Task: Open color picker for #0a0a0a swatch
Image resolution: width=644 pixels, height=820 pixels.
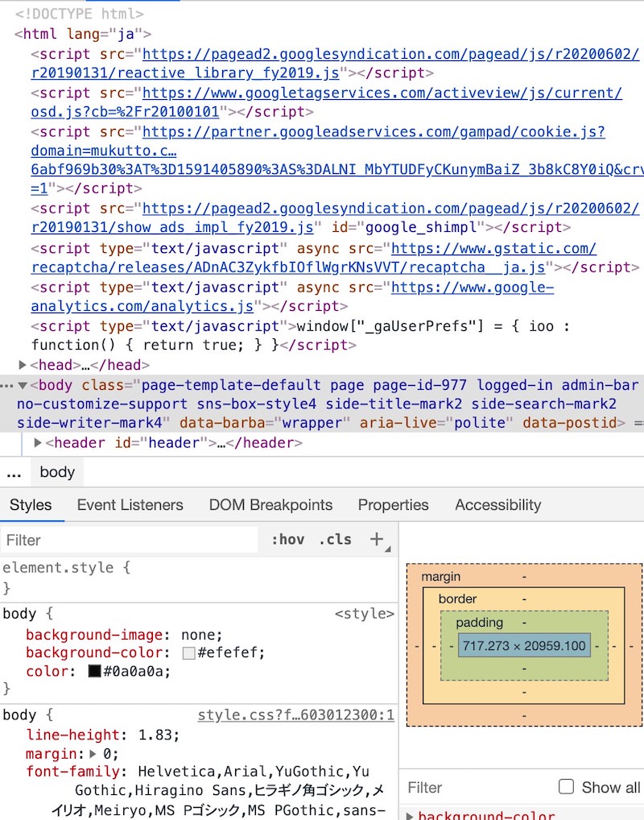Action: point(95,671)
